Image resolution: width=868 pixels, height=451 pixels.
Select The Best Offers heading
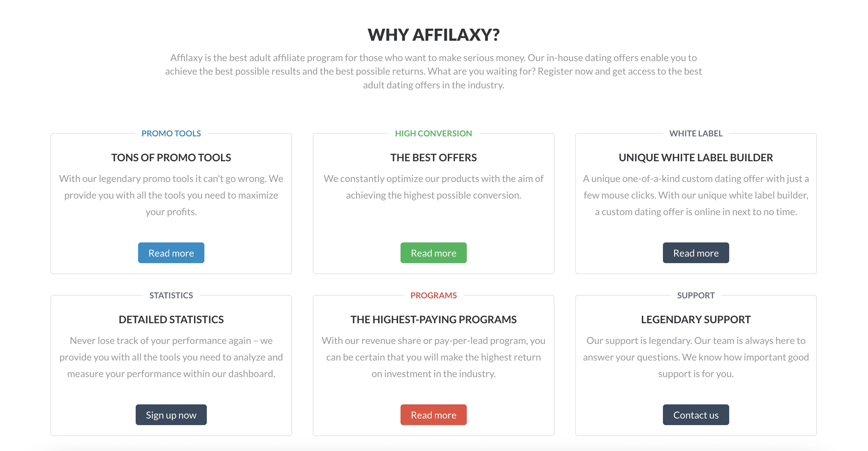[433, 157]
